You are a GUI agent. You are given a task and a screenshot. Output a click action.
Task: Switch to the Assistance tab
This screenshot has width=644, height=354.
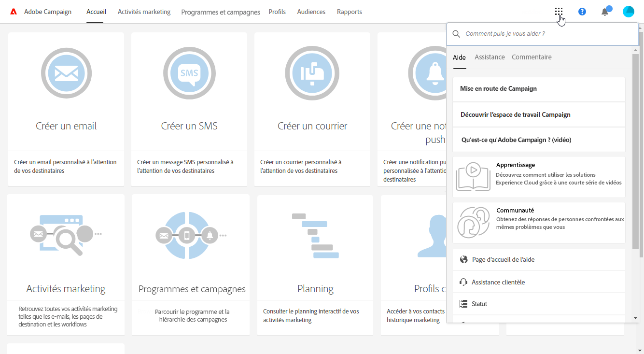tap(490, 57)
